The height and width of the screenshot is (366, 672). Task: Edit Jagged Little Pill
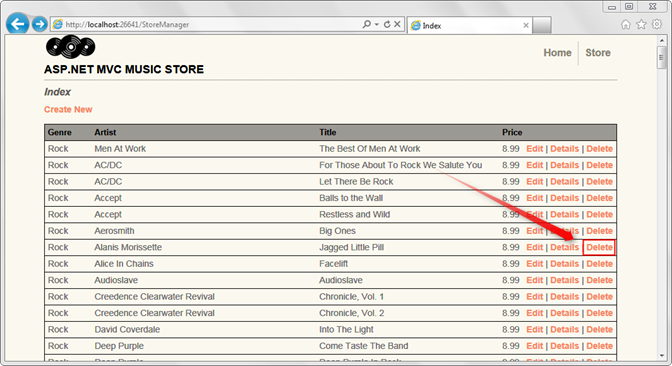pos(534,247)
